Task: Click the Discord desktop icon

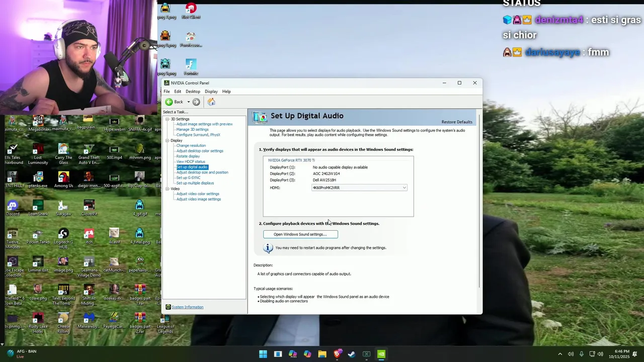Action: [x=13, y=208]
